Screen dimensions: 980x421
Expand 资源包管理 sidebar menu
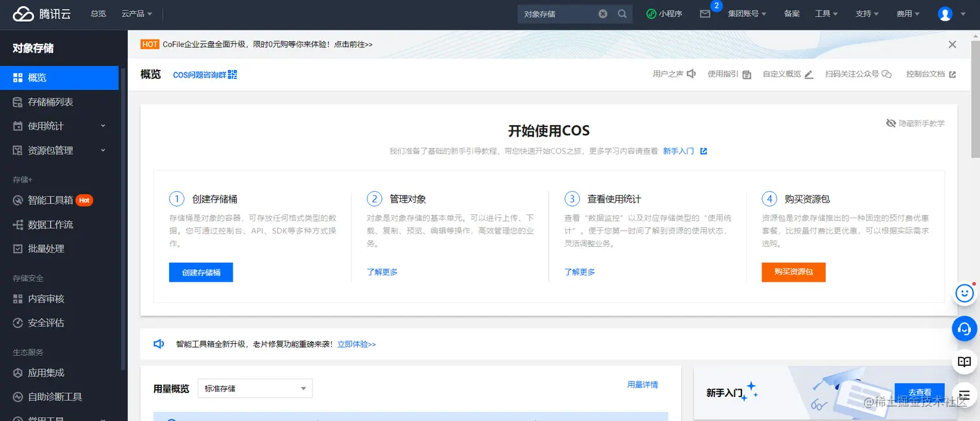tap(59, 150)
